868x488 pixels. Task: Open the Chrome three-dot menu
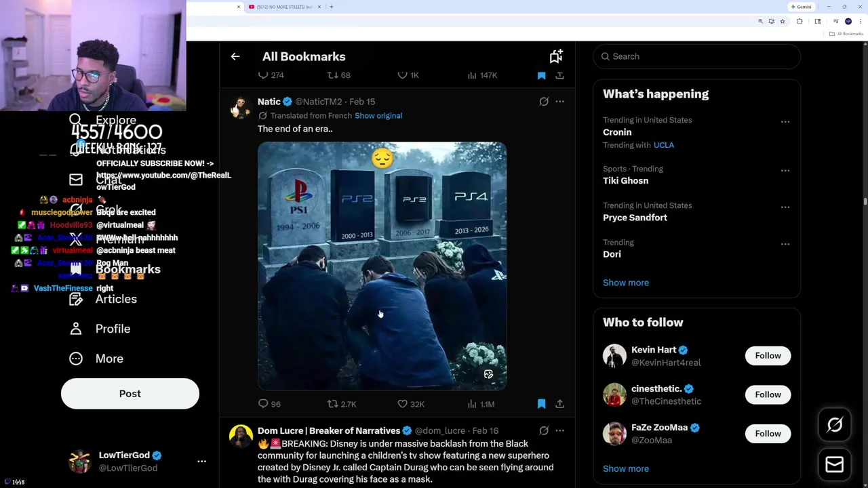[861, 22]
